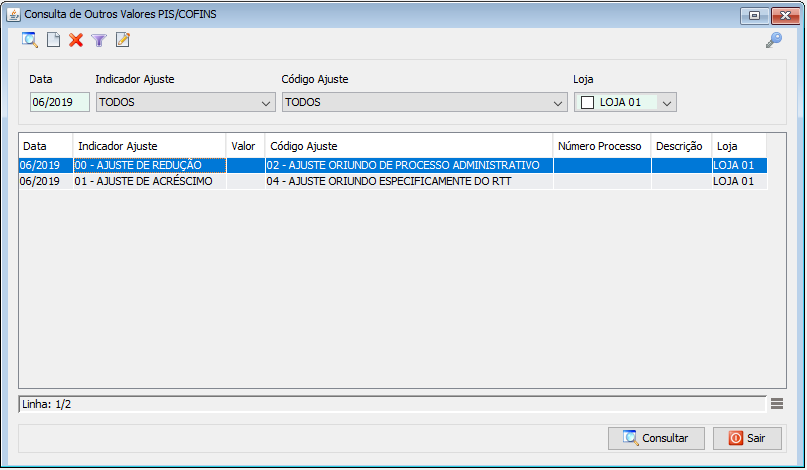
Task: Click the Valor column header
Action: [245, 146]
